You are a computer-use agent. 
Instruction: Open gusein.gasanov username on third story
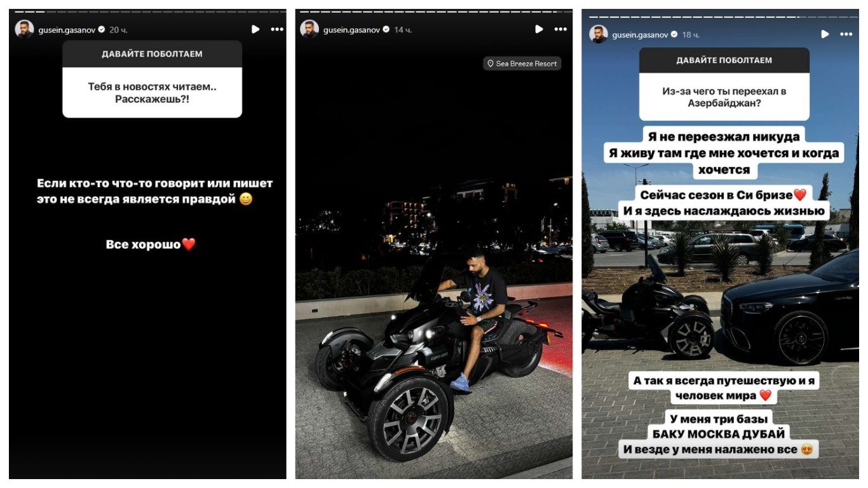640,35
